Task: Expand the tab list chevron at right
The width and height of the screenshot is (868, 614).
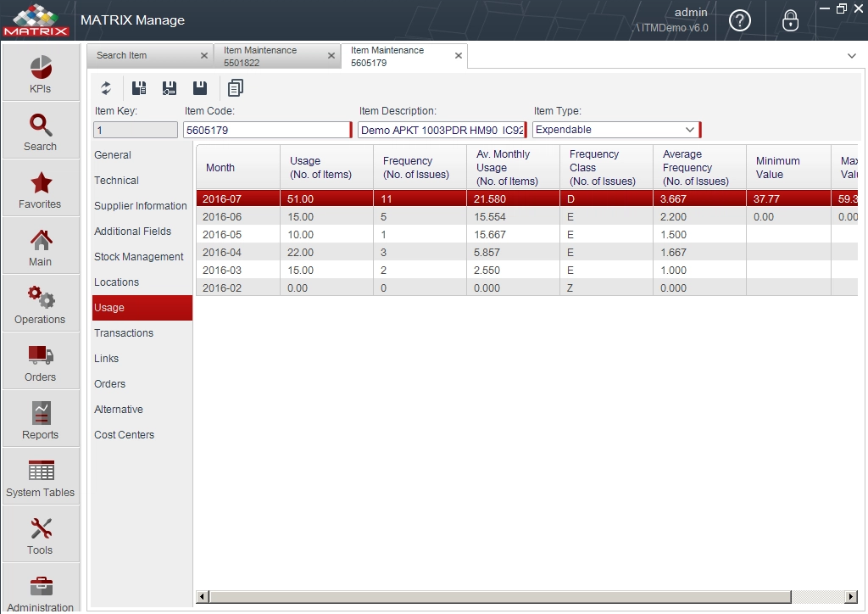Action: (851, 56)
